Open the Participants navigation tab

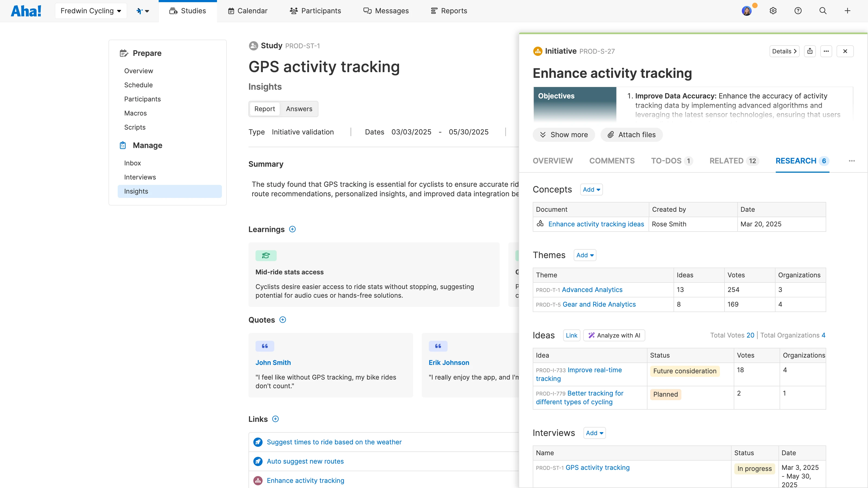315,11
